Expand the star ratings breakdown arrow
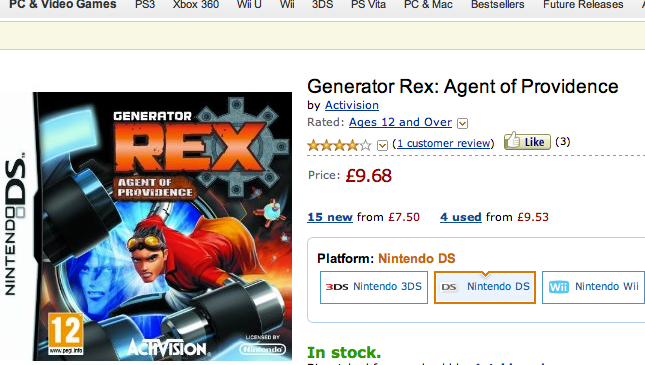This screenshot has width=645, height=365. point(382,145)
